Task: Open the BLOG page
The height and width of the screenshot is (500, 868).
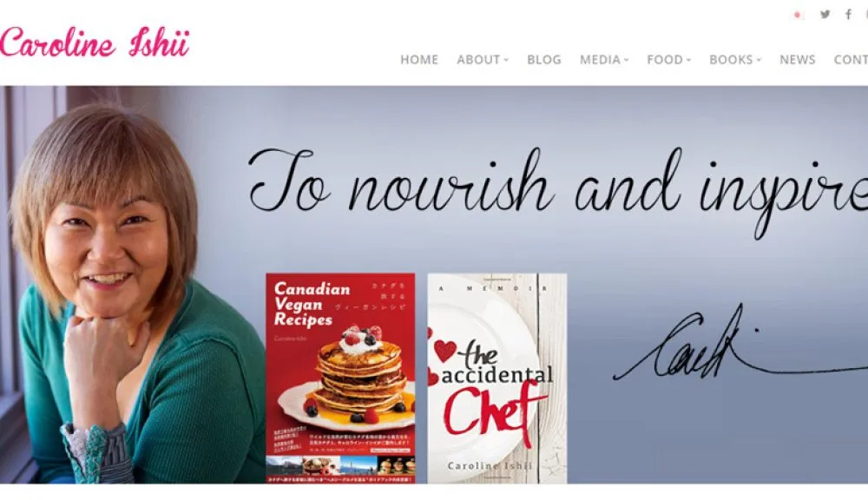Action: [543, 59]
